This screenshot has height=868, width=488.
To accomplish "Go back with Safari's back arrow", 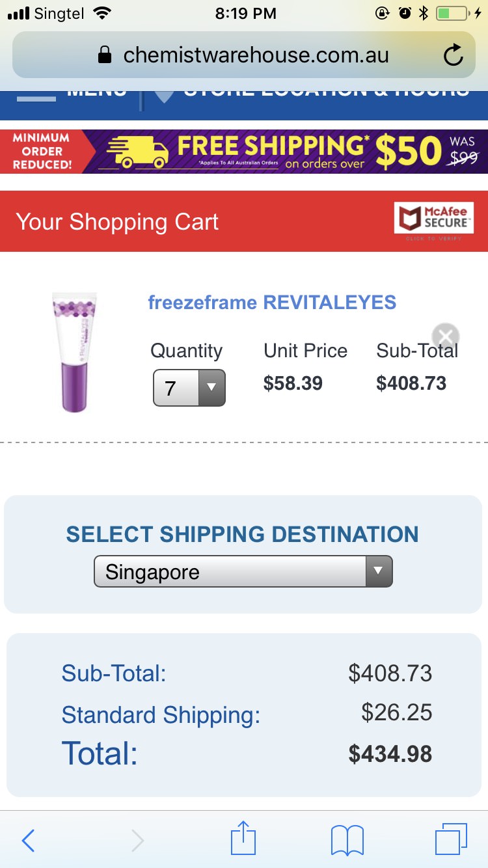I will (28, 841).
